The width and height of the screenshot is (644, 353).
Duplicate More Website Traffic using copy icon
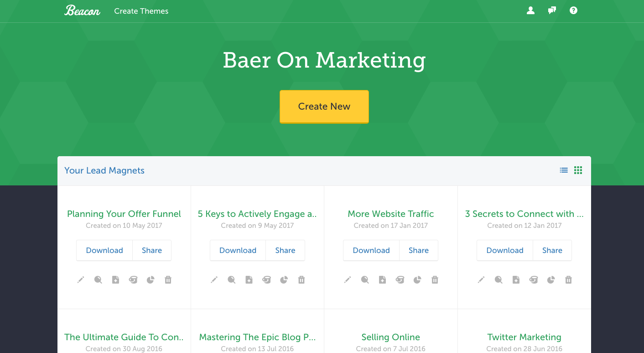pyautogui.click(x=382, y=280)
